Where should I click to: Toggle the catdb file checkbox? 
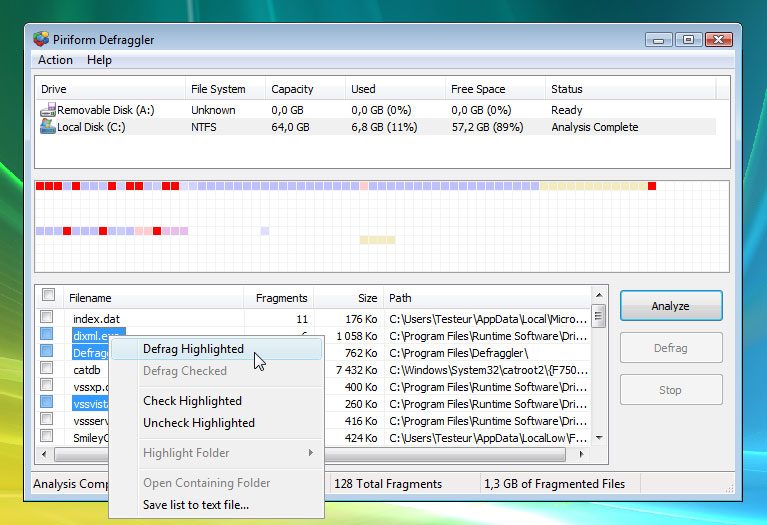47,369
